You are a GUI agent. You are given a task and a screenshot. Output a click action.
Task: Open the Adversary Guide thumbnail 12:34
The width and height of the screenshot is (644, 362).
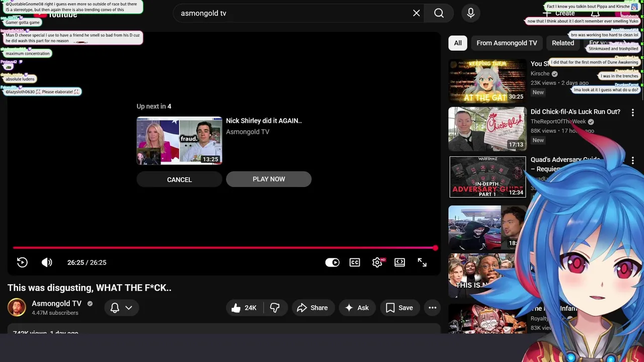click(x=488, y=176)
